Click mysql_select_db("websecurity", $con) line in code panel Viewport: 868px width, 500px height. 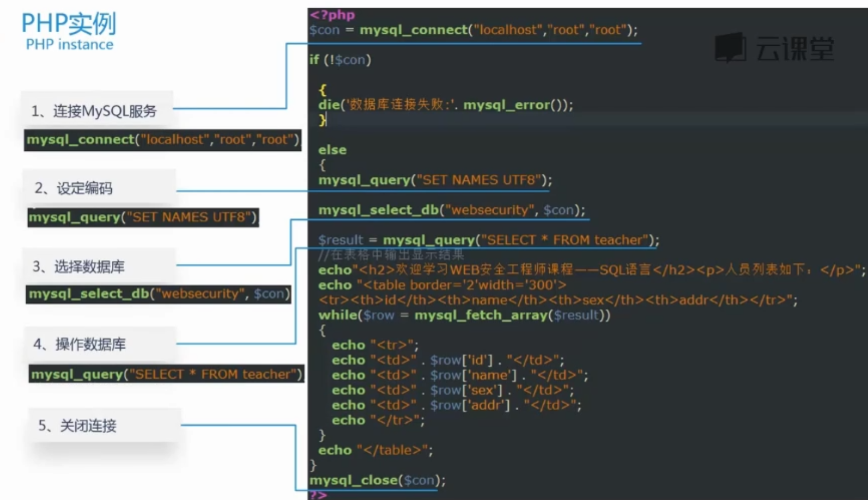(452, 210)
